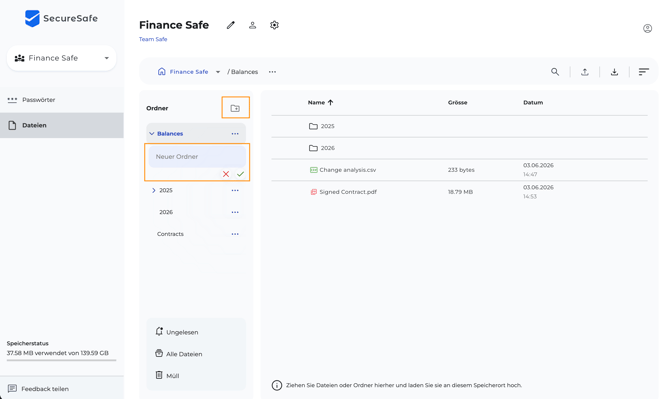Image resolution: width=670 pixels, height=399 pixels.
Task: Confirm new folder with green checkmark
Action: click(241, 174)
